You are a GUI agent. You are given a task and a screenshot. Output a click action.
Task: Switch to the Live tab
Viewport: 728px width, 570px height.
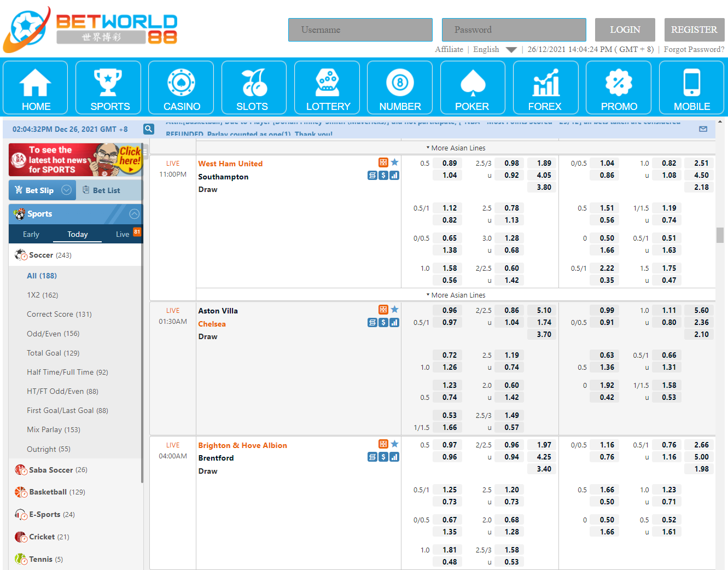point(123,234)
